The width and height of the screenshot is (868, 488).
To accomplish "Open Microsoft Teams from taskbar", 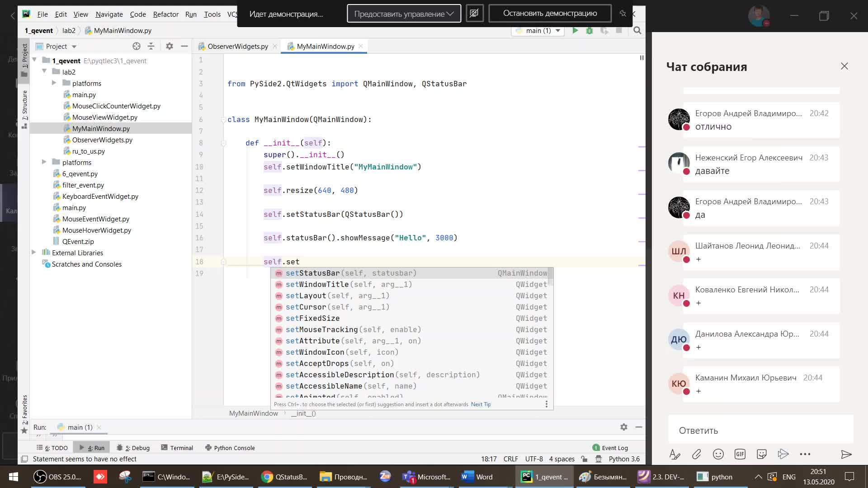I will pos(426,477).
